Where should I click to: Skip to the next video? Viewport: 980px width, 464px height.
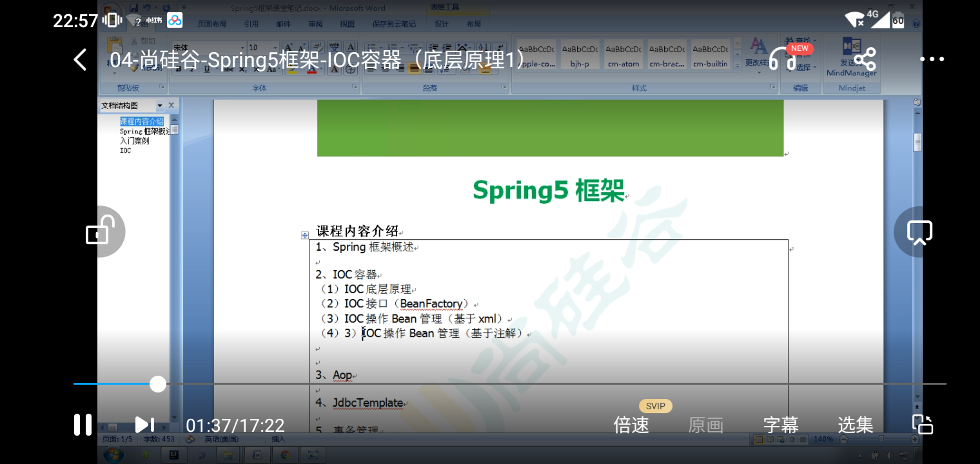pyautogui.click(x=144, y=425)
